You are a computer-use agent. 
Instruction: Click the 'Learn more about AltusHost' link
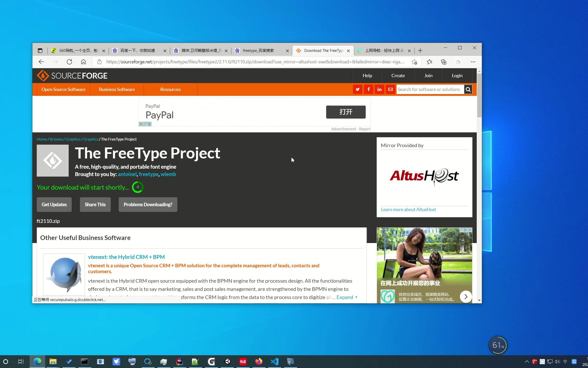tap(409, 209)
